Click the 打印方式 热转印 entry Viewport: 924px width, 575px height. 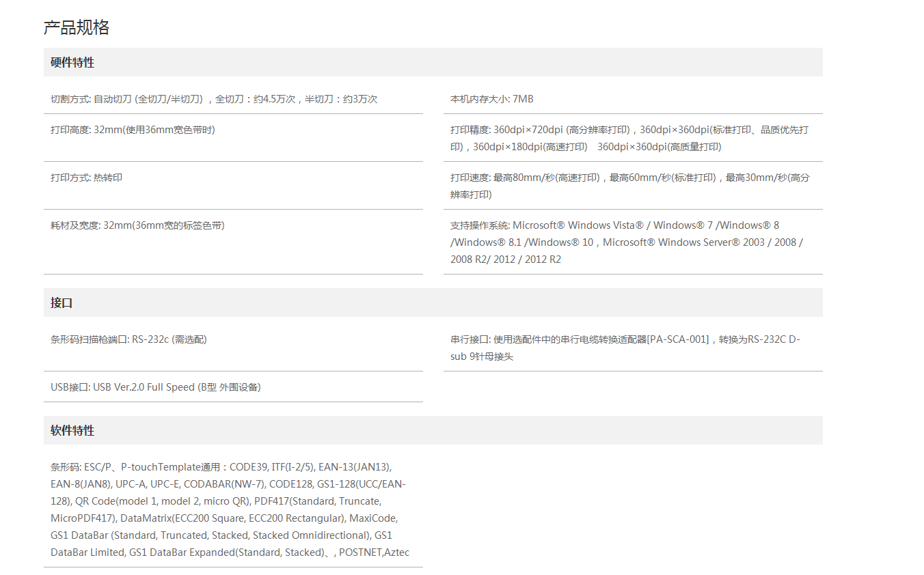(86, 178)
